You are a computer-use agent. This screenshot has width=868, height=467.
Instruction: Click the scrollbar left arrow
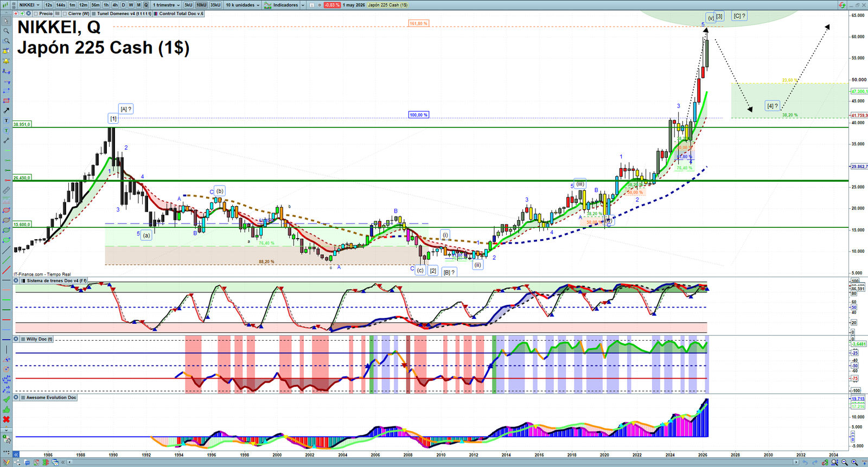[x=71, y=463]
